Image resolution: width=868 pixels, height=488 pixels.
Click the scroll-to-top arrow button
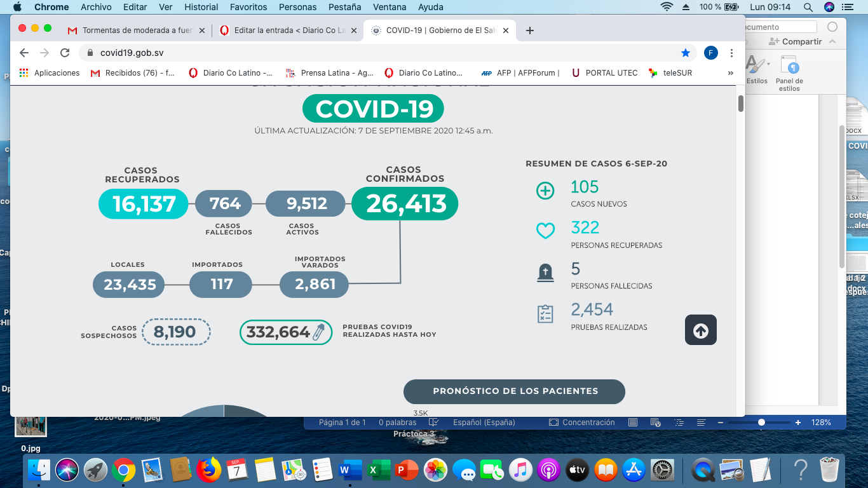click(700, 330)
